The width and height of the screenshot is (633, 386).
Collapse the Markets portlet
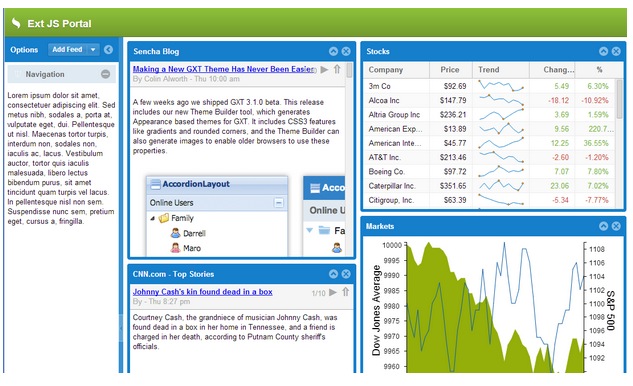pos(603,226)
